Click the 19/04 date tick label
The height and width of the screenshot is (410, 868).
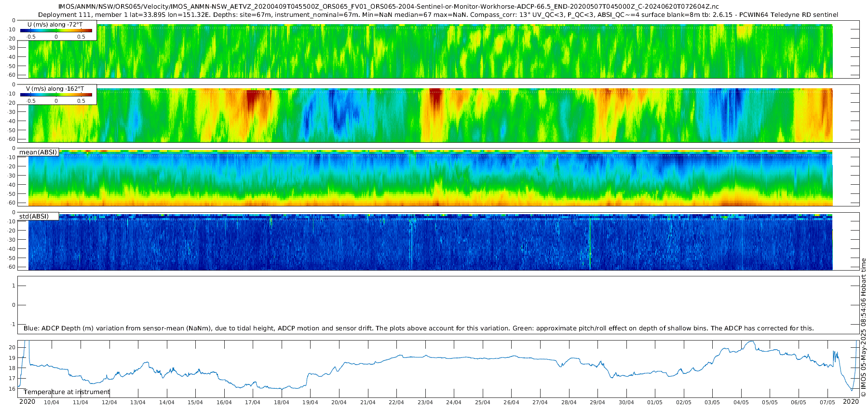(310, 402)
